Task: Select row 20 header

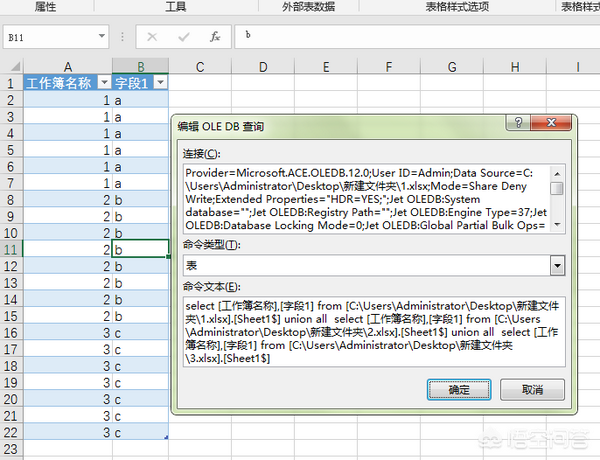Action: 11,399
